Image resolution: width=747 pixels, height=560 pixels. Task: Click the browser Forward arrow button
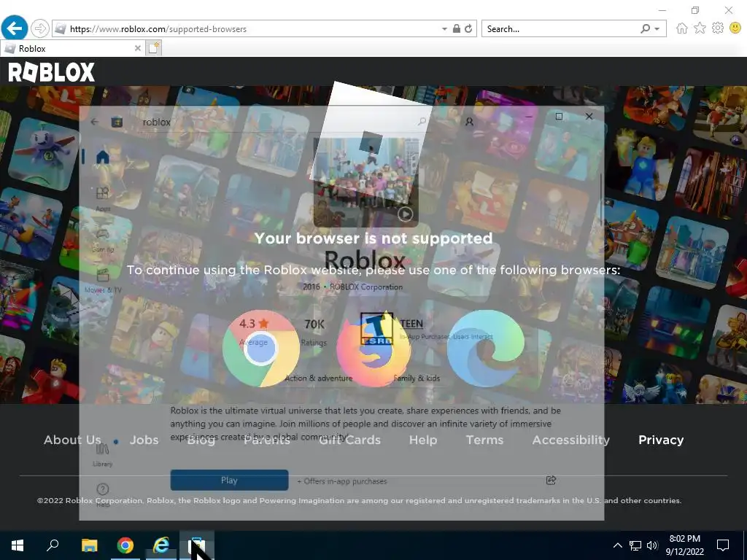[x=40, y=29]
